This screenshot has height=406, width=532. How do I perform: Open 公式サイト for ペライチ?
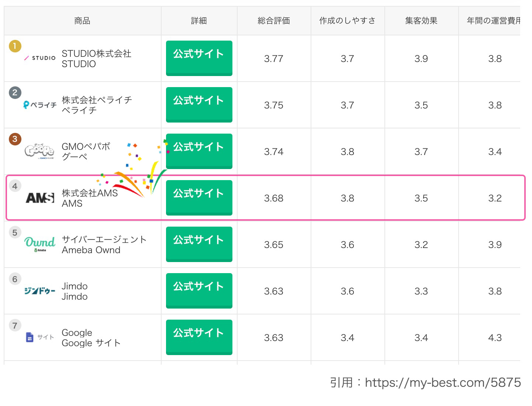click(199, 105)
